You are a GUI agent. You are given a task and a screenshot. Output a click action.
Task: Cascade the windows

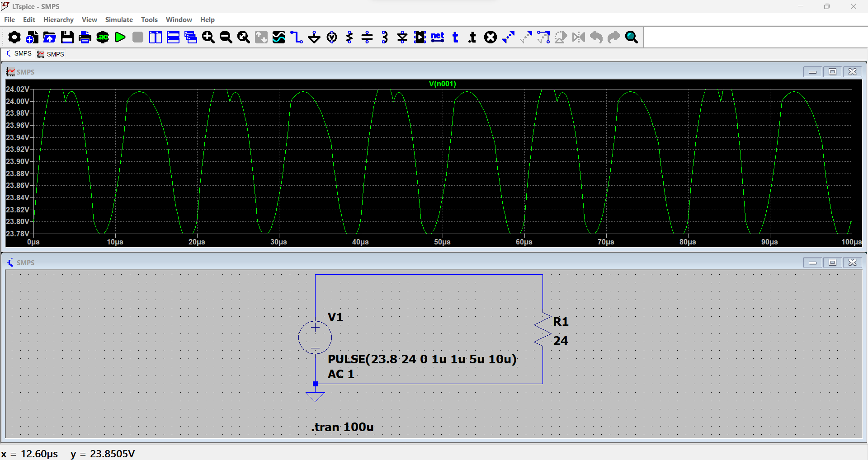click(x=191, y=37)
